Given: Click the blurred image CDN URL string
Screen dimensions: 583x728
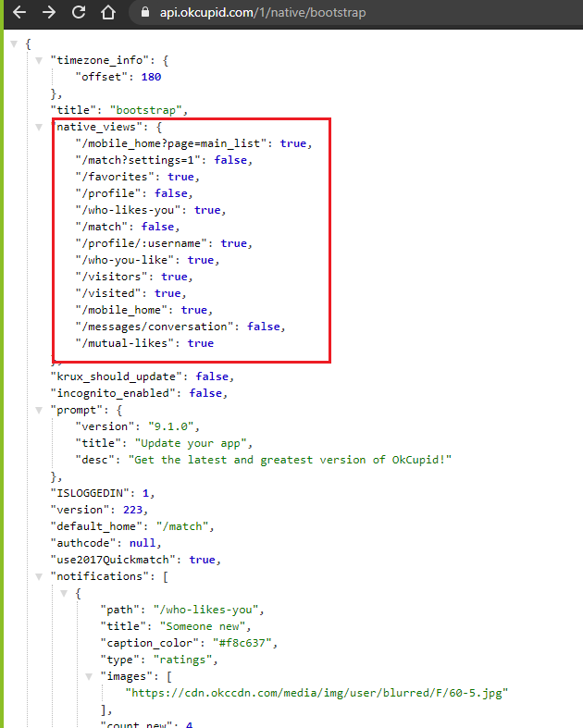Looking at the screenshot, I should coord(316,693).
